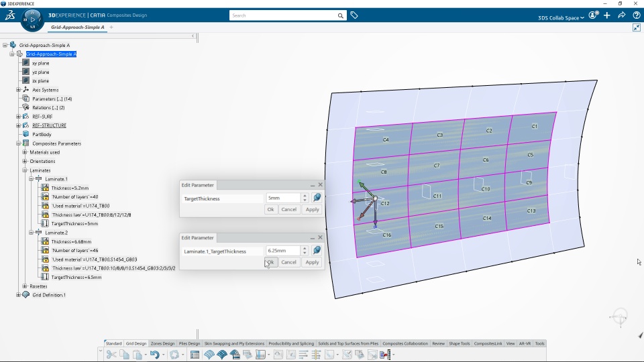Click the Search input field

coord(283,15)
